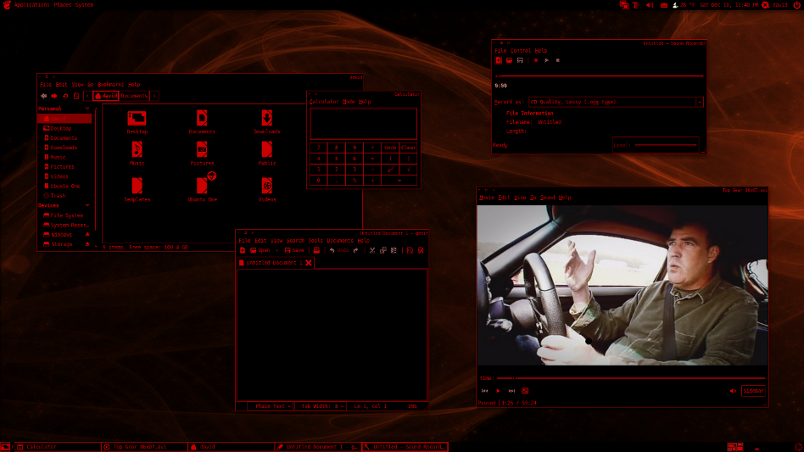This screenshot has height=452, width=804.
Task: Click the stop icon in Sound Recorder
Action: click(557, 60)
